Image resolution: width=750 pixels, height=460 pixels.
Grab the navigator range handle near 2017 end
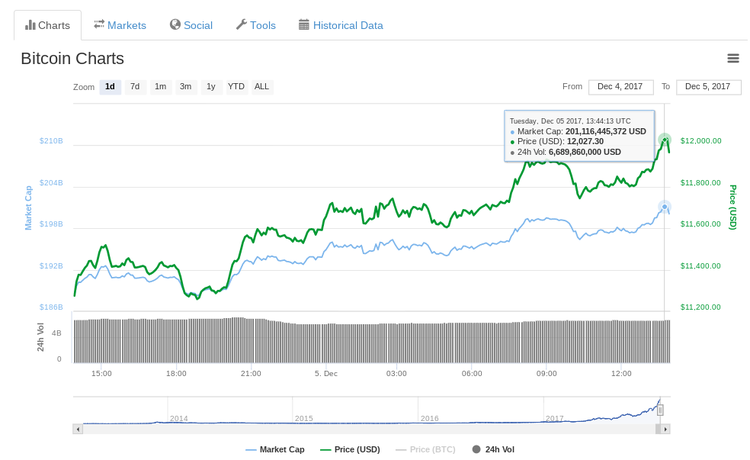pyautogui.click(x=660, y=410)
